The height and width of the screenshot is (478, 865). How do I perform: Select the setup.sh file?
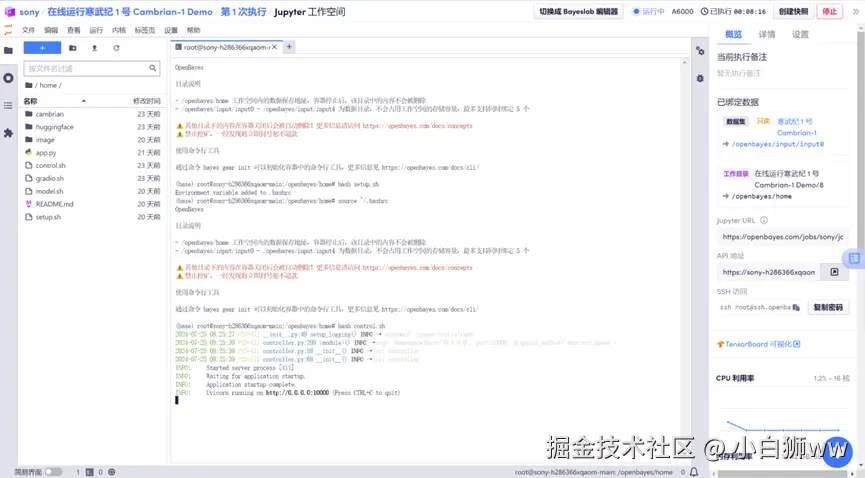pos(48,217)
